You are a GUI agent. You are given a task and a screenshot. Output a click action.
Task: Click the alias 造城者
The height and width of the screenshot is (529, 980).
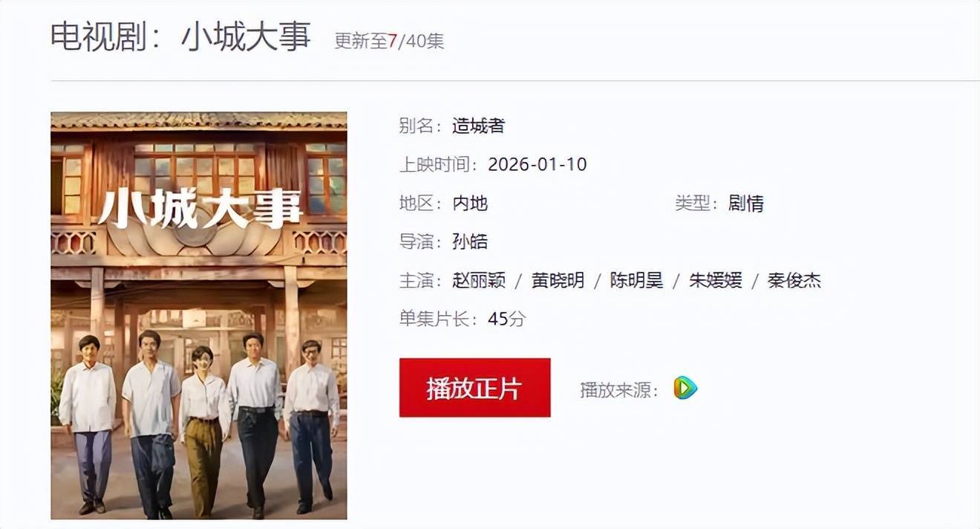[x=479, y=126]
